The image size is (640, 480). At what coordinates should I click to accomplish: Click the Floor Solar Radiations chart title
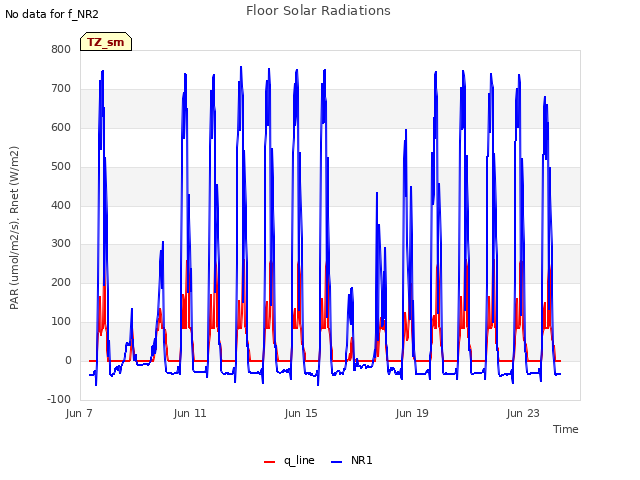(x=318, y=11)
